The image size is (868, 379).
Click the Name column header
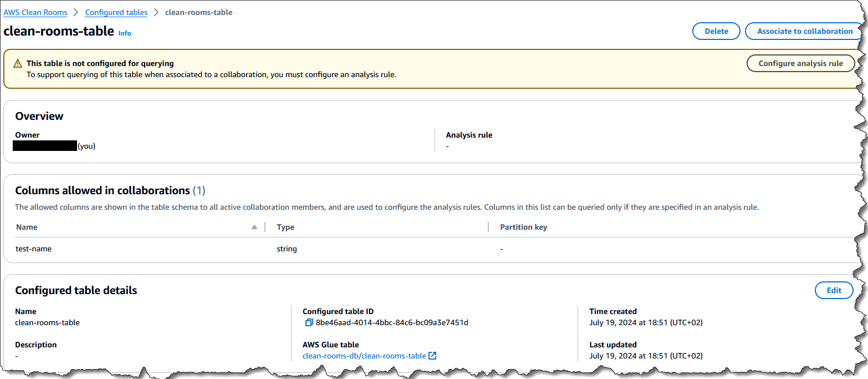click(x=27, y=227)
